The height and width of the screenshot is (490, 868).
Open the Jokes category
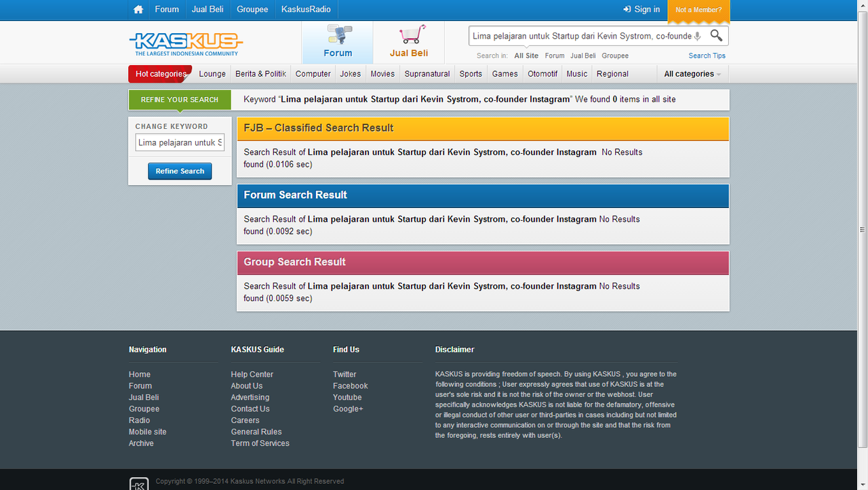tap(351, 74)
